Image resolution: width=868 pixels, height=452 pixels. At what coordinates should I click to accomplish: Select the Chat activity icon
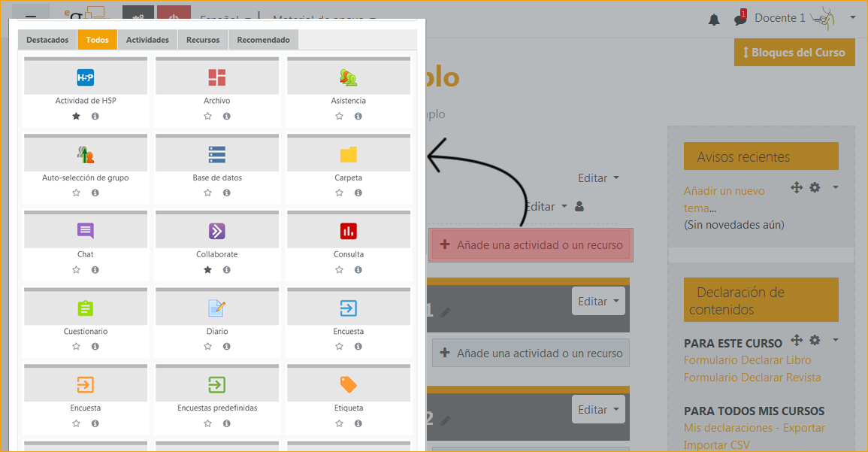(86, 231)
